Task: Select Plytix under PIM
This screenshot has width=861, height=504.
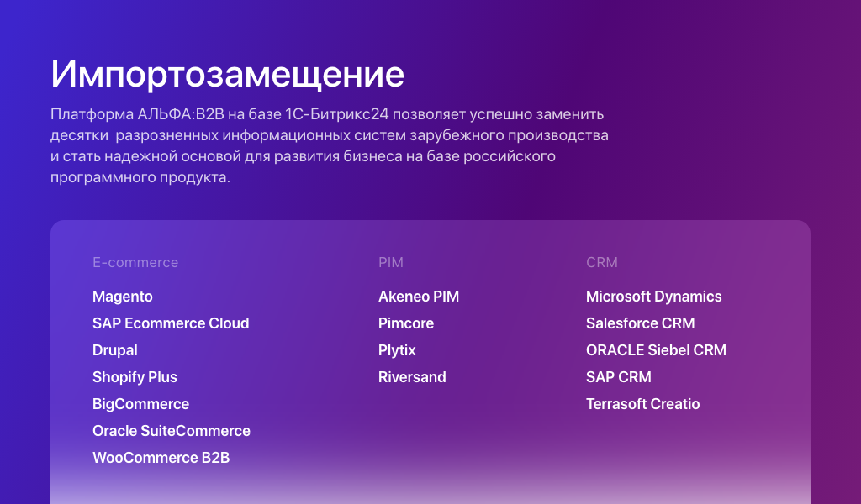Action: 396,350
